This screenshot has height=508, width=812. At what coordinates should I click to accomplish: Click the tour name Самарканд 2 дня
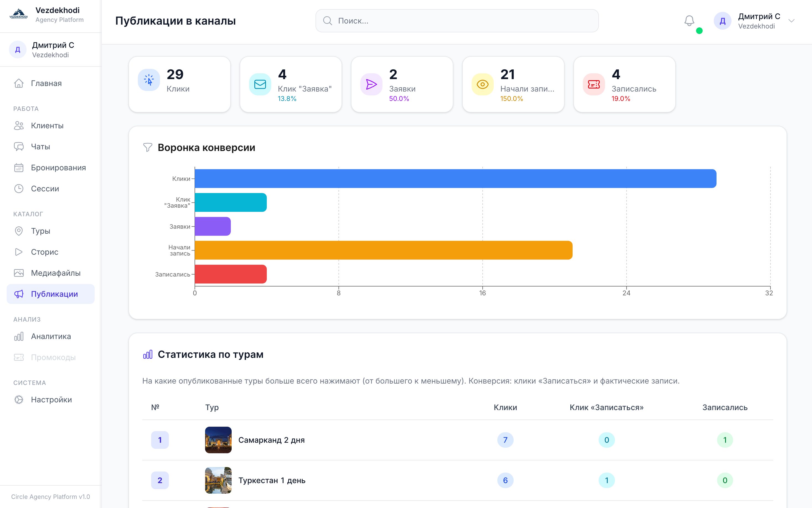[271, 440]
